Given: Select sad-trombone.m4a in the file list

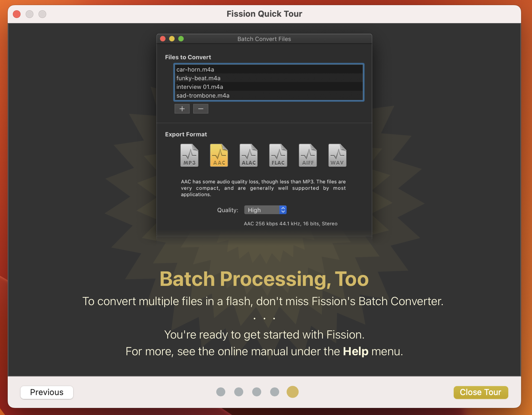Looking at the screenshot, I should point(203,95).
